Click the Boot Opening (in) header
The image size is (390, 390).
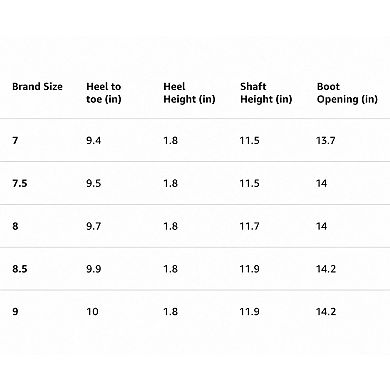coord(347,93)
